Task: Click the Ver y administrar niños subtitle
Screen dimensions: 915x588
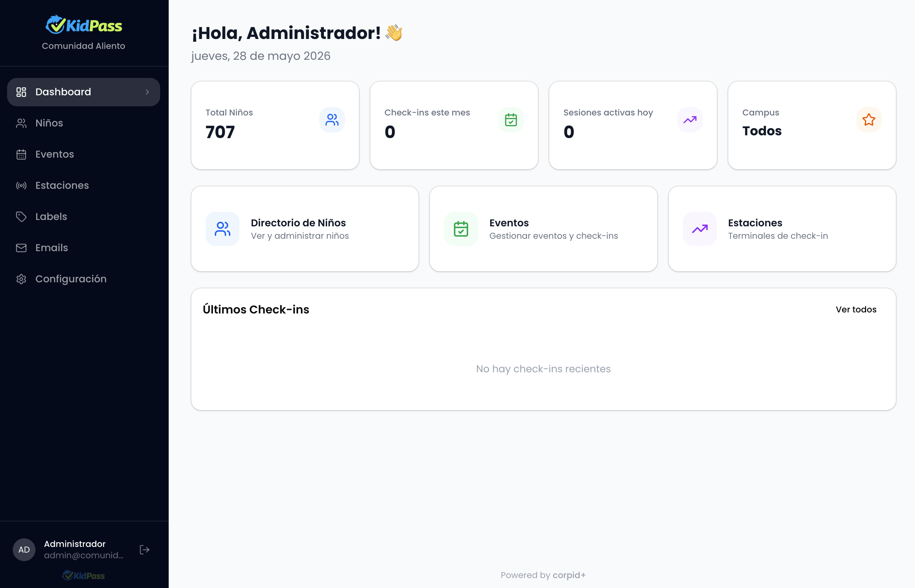Action: tap(300, 236)
